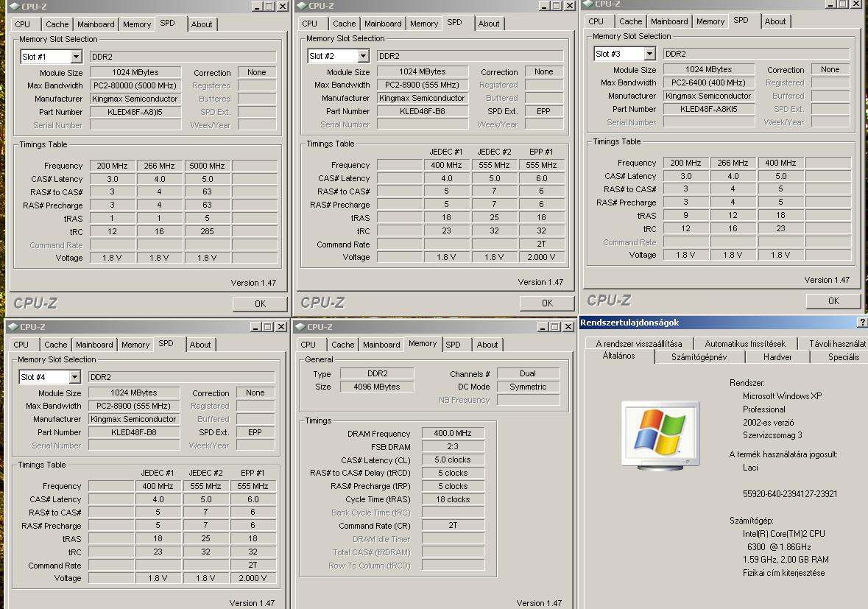The image size is (868, 609).
Task: Click the DRAM Frequency 400.0 MHz field
Action: 453,434
